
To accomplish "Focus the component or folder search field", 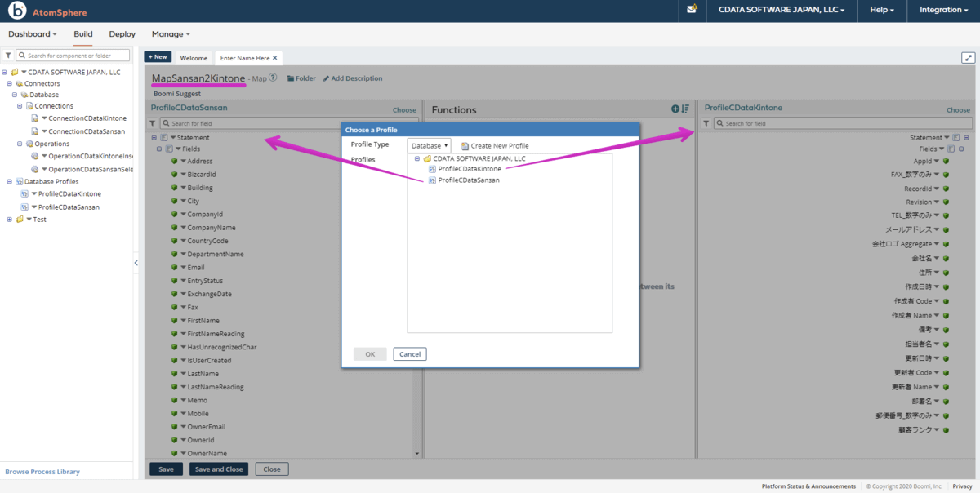I will (x=73, y=56).
